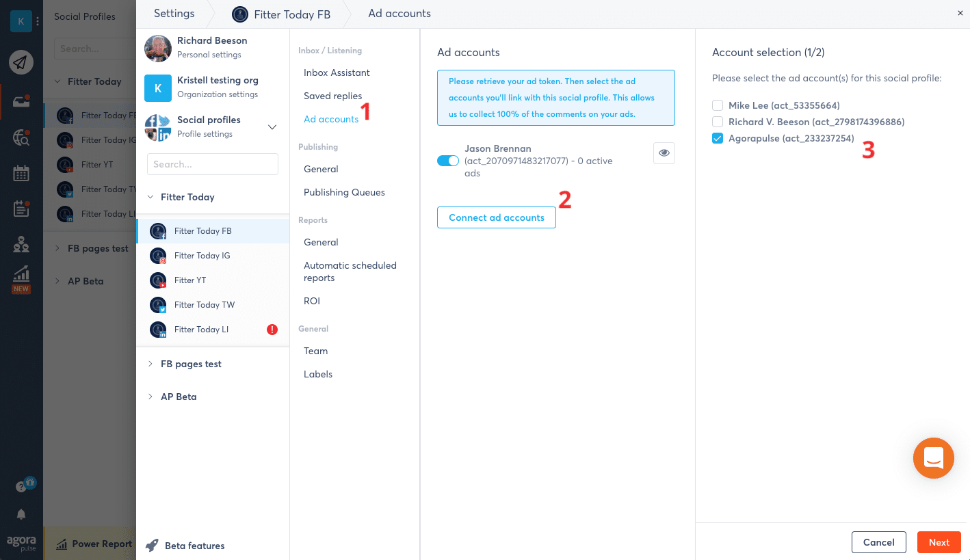Click the Ad accounts breadcrumb
Viewport: 970px width, 560px height.
(399, 13)
